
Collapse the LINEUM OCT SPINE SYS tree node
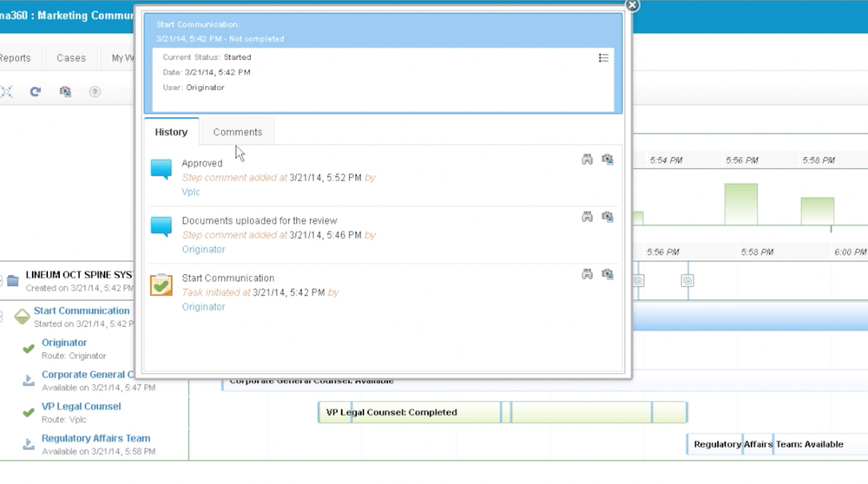tap(1, 280)
